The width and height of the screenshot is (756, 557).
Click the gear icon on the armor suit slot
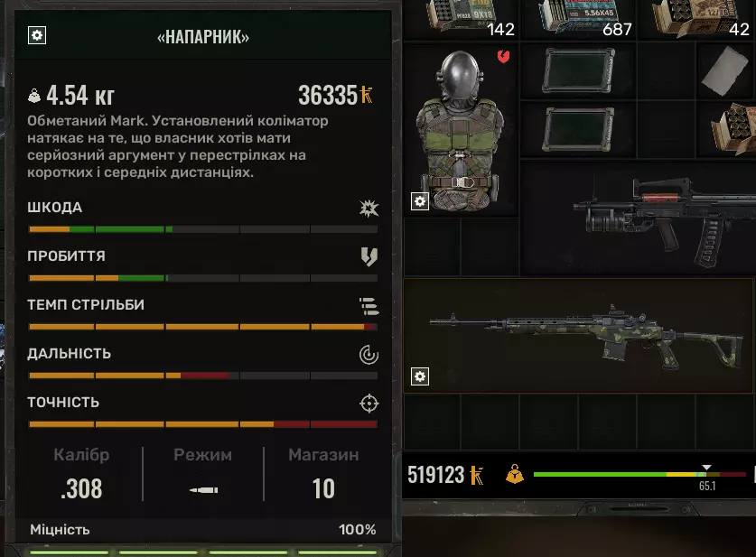pos(420,201)
